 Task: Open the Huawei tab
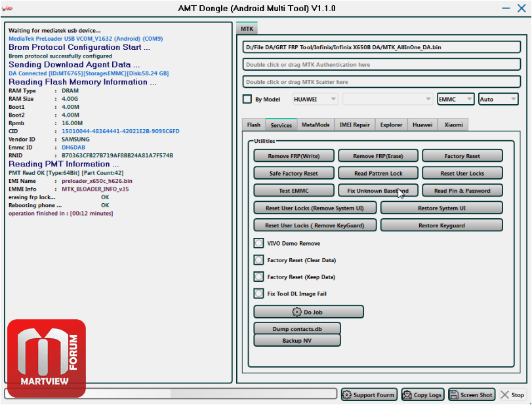(x=422, y=125)
